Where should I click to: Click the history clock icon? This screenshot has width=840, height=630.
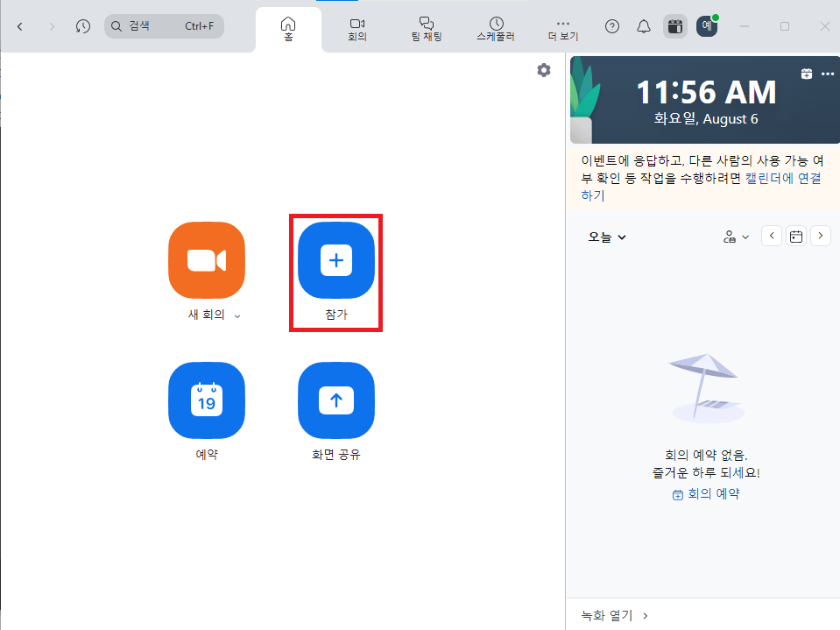(x=81, y=26)
